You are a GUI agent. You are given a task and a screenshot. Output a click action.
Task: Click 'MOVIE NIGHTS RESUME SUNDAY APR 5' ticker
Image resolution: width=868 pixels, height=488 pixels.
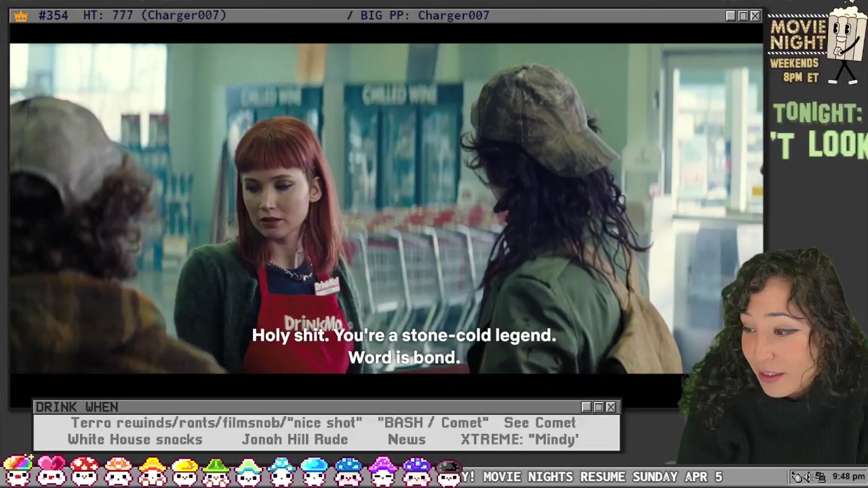coord(603,477)
